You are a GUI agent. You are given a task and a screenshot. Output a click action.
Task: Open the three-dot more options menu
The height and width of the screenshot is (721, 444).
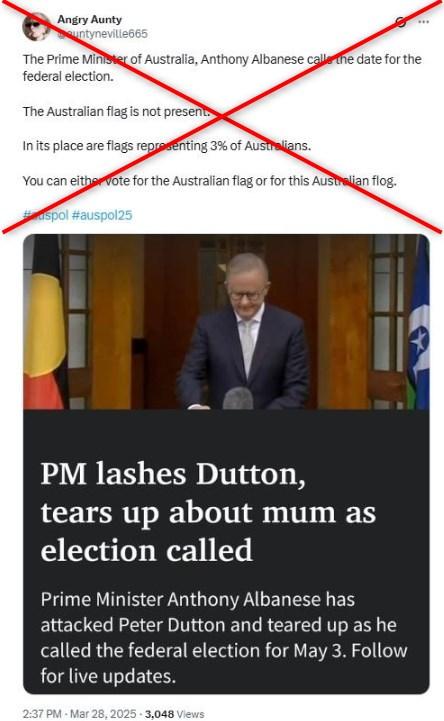pyautogui.click(x=424, y=22)
